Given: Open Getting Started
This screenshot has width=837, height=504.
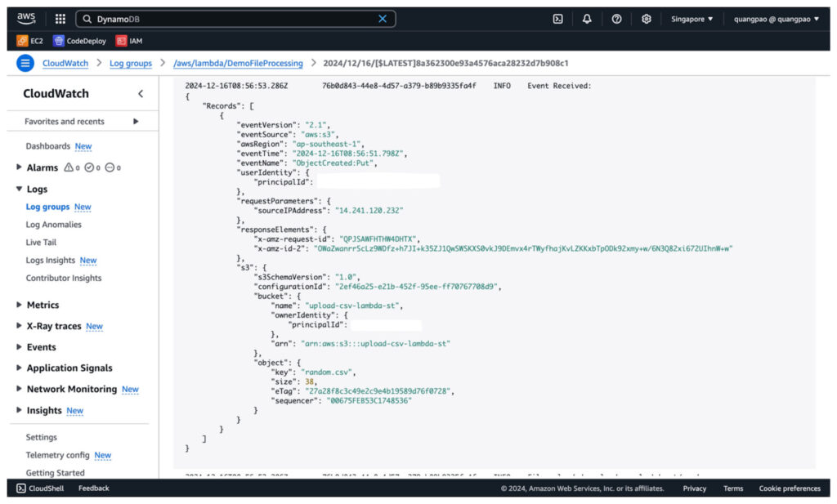Looking at the screenshot, I should (x=55, y=472).
